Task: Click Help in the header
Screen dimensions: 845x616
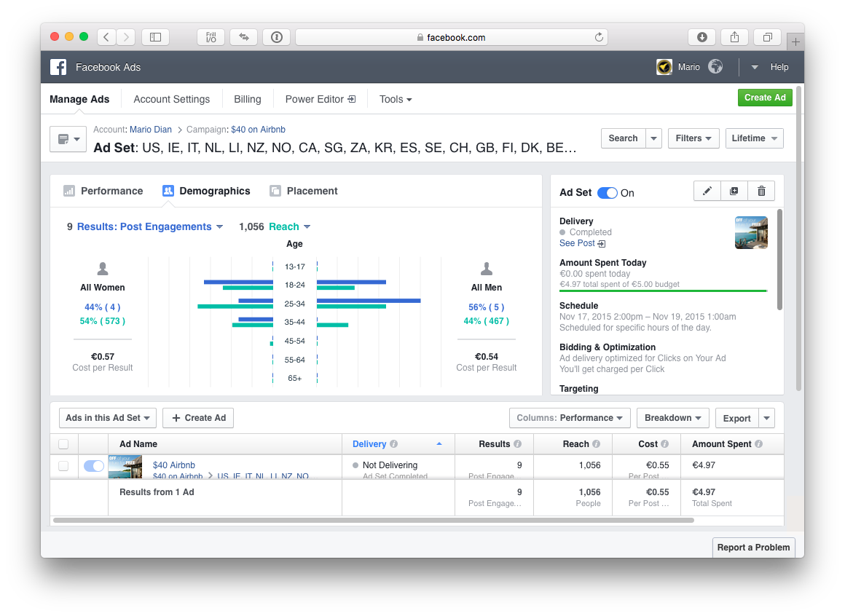Action: (x=779, y=67)
